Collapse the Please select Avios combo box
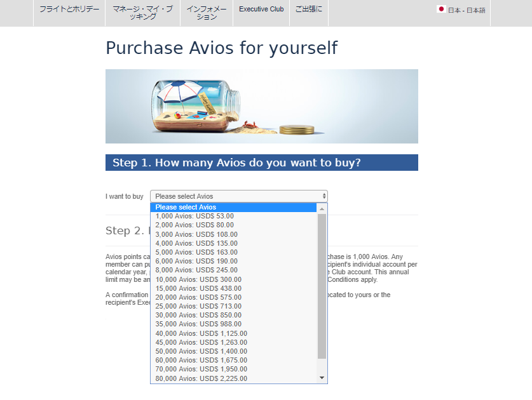Viewport: 532px width, 400px height. [x=238, y=196]
